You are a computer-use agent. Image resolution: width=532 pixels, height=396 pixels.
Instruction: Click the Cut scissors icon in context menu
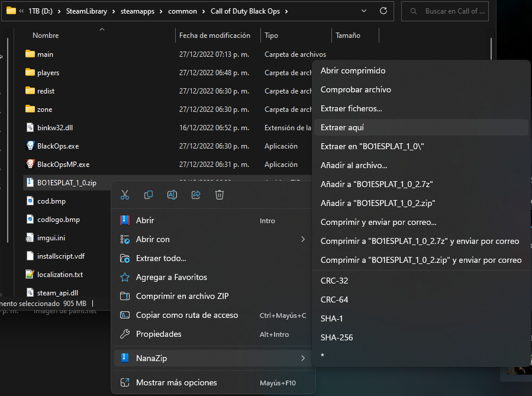tap(125, 195)
